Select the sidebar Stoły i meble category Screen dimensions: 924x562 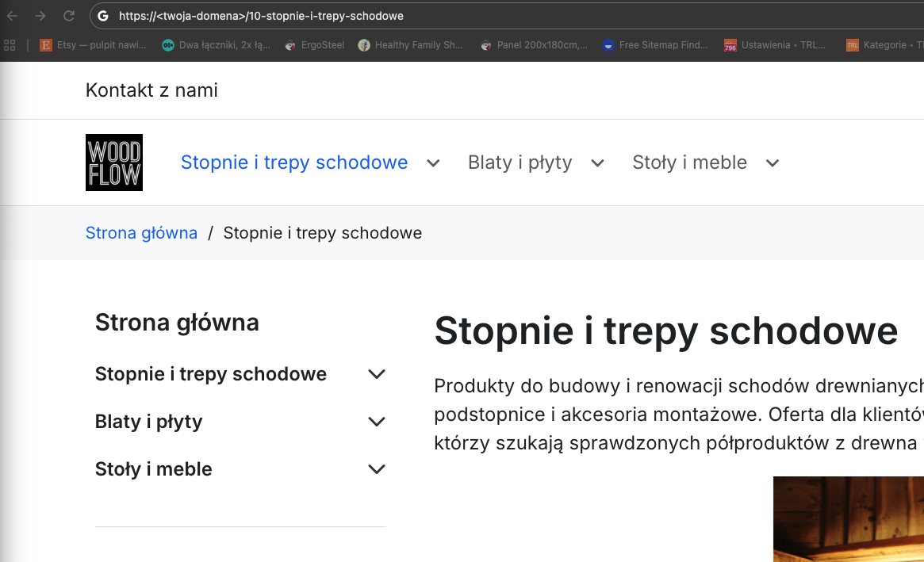coord(153,469)
